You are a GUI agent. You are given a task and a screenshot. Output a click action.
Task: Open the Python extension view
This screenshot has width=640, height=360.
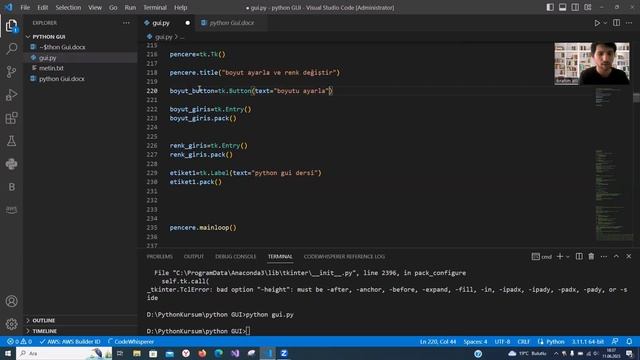click(11, 164)
